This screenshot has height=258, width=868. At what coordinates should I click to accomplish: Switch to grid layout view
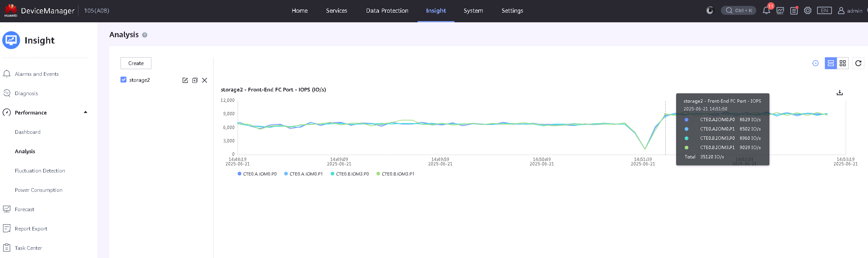click(x=843, y=63)
